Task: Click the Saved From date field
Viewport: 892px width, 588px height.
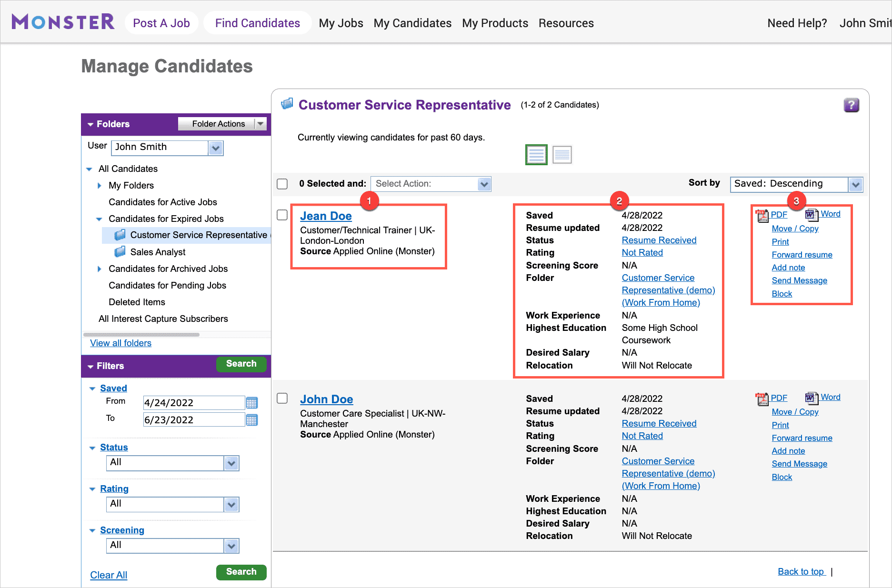Action: (x=193, y=403)
